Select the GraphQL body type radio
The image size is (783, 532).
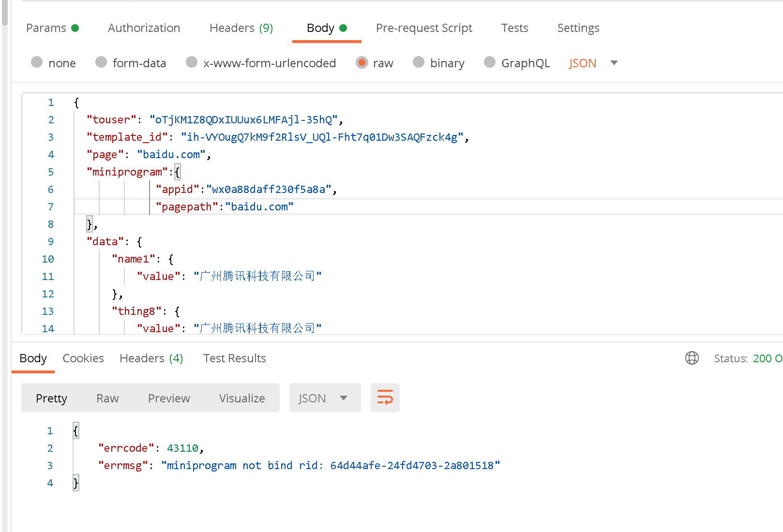point(490,62)
